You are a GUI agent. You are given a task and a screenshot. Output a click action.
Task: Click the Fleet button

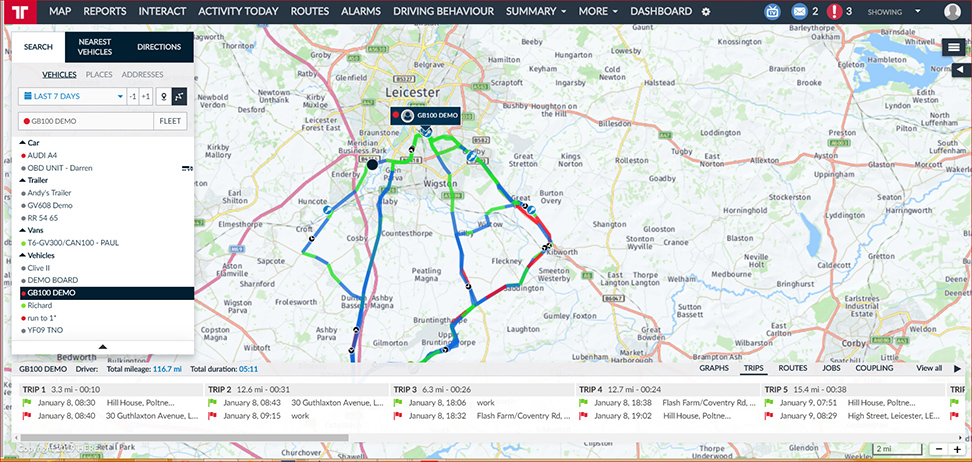point(169,121)
